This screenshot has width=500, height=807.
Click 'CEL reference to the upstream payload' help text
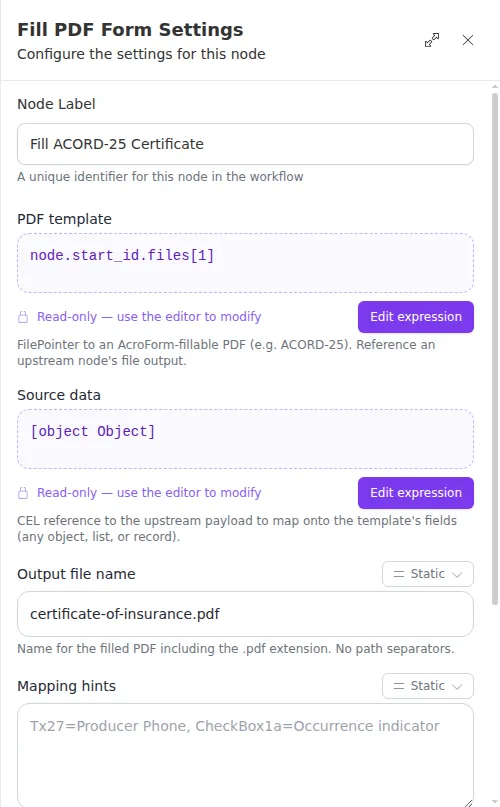tap(237, 529)
